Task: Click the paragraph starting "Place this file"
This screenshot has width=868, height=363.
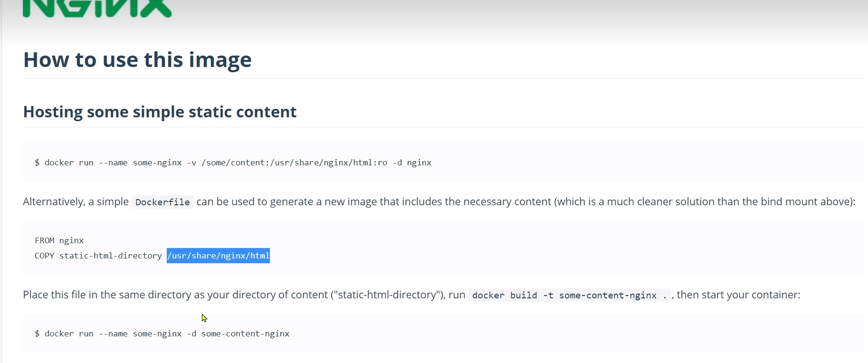Action: click(x=411, y=295)
